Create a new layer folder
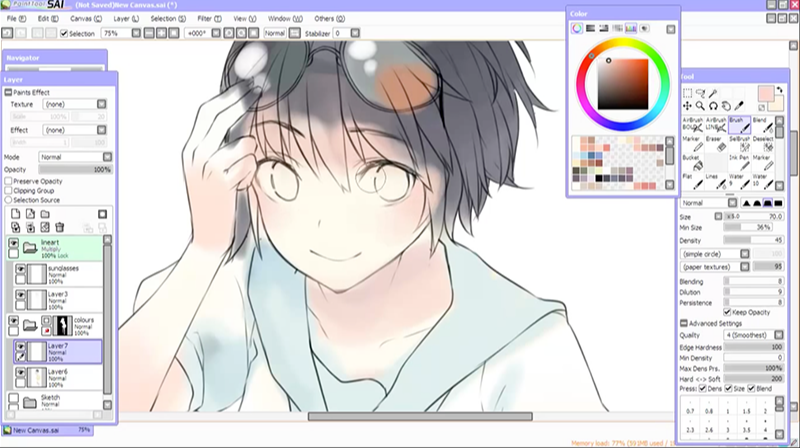Image resolution: width=800 pixels, height=448 pixels. 45,214
